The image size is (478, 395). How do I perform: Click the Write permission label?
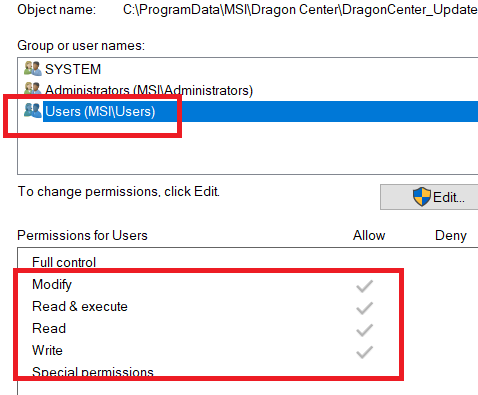[47, 350]
